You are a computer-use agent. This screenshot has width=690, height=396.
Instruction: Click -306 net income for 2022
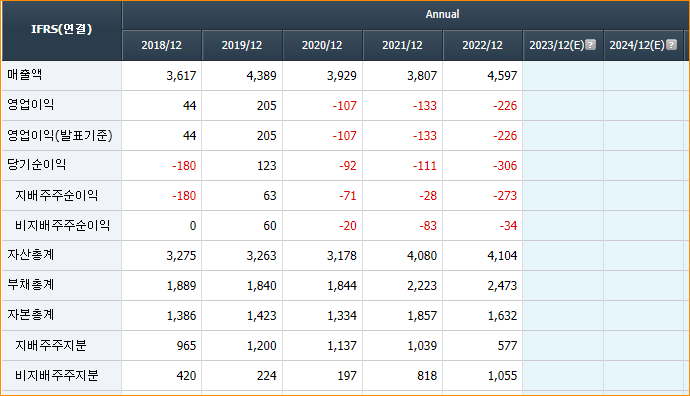(505, 166)
